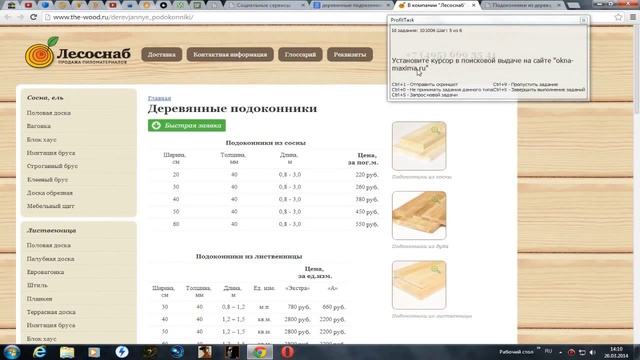Click the magnifier on the larch sill image
The width and height of the screenshot is (640, 360).
coord(436,269)
